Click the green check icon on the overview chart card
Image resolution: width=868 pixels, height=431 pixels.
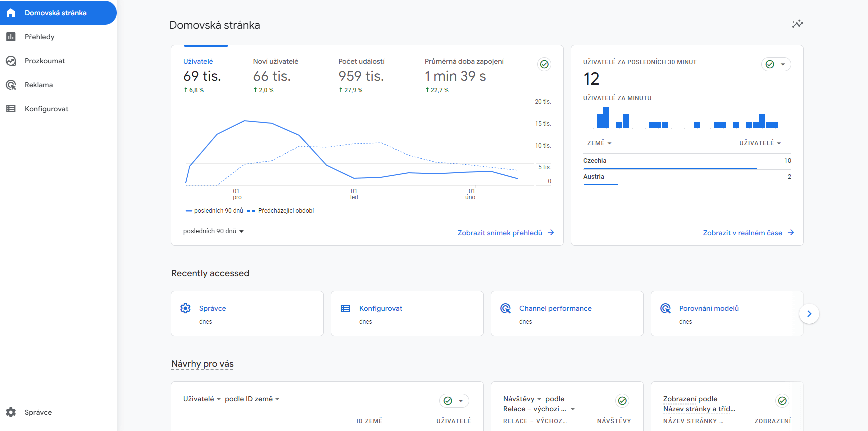click(x=545, y=64)
